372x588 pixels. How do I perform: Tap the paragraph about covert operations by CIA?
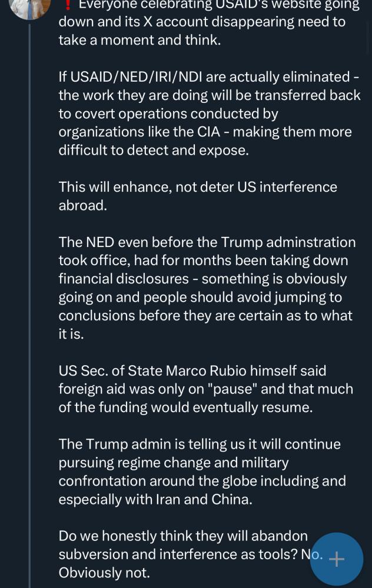click(210, 113)
